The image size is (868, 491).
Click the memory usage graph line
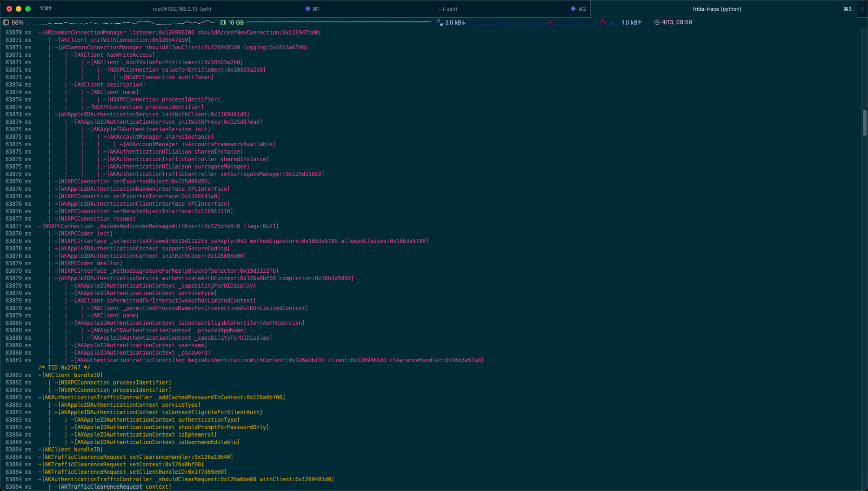coord(339,22)
